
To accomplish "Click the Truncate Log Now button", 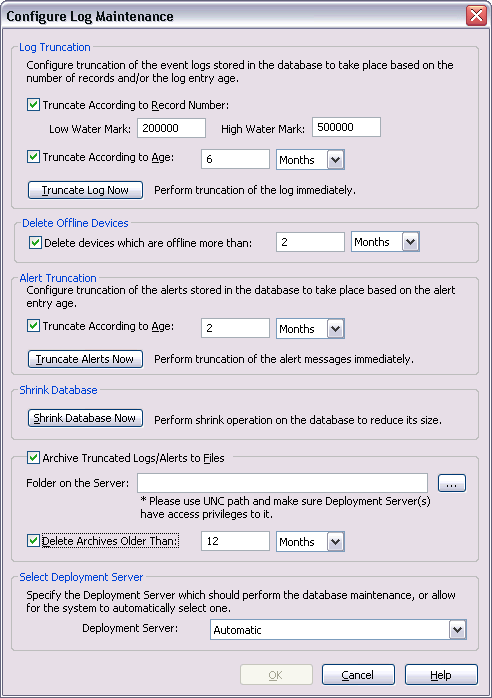I will 85,190.
